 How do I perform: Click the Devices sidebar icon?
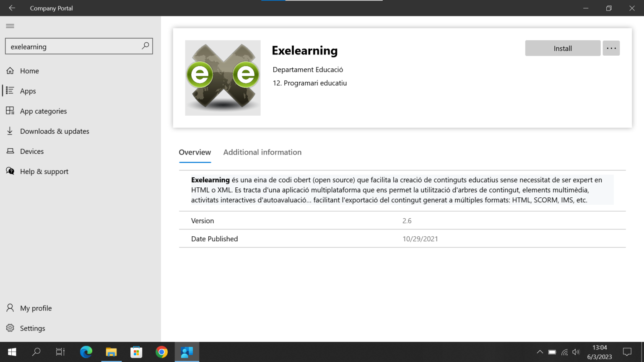click(x=10, y=151)
